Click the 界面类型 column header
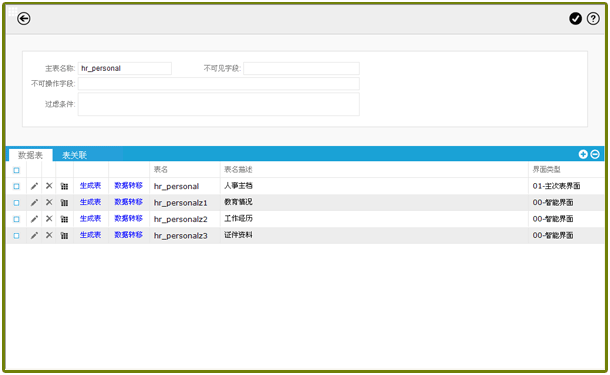Viewport: 610px width, 375px height. 566,170
